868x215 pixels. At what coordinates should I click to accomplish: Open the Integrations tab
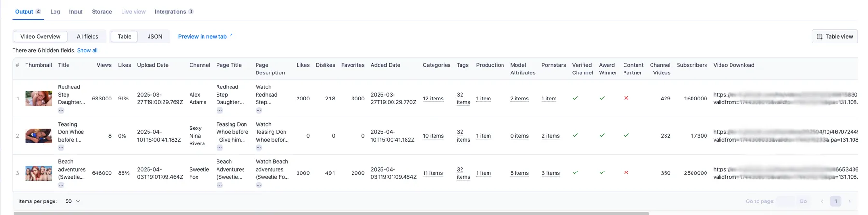point(174,12)
